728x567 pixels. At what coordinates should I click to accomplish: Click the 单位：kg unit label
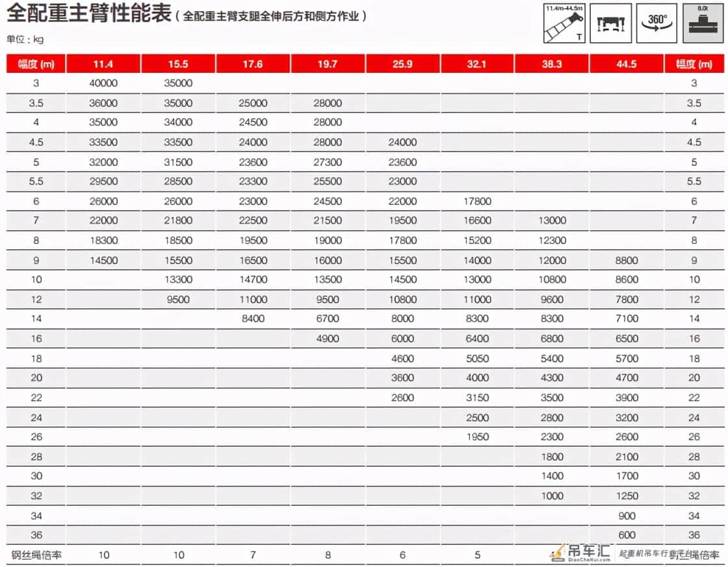pos(25,40)
